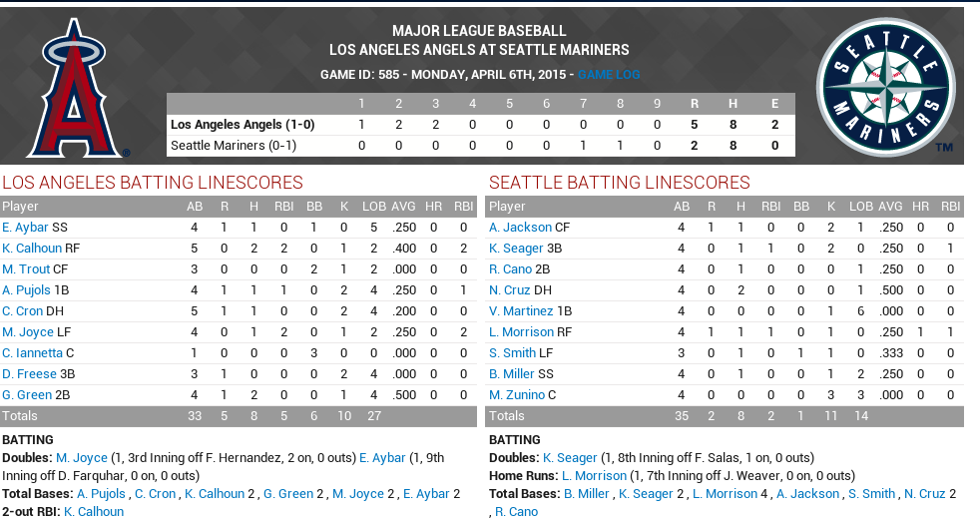Select V. Martinez in Mariners lineup
This screenshot has height=521, width=980.
[522, 311]
